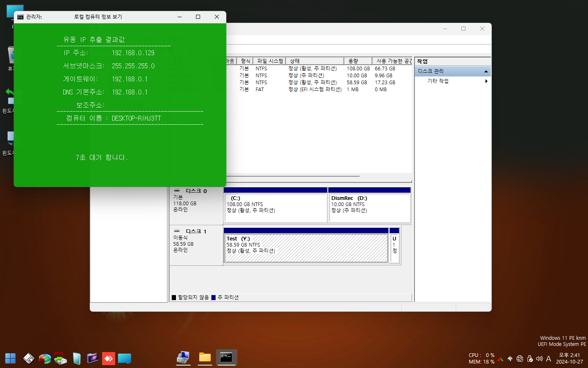Expand the 기타 작업 submenu arrow

pyautogui.click(x=486, y=81)
